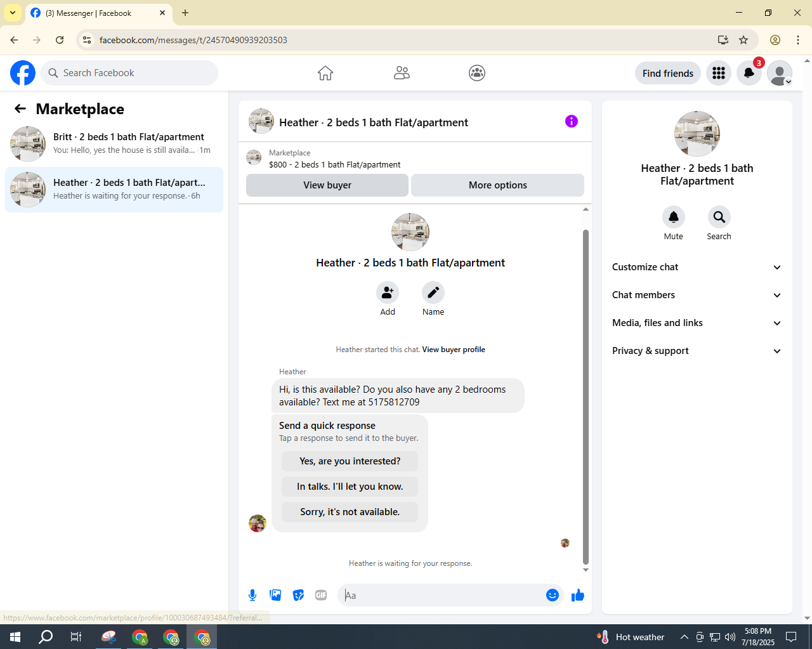
Task: Focus the Search Facebook field
Action: coord(129,73)
